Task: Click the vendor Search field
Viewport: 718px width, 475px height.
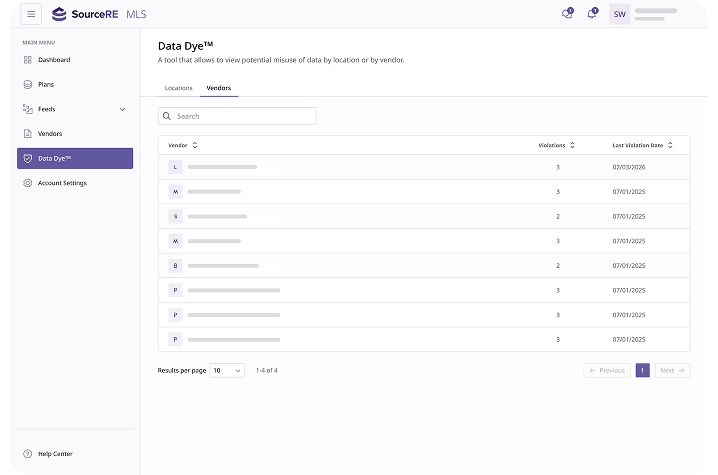Action: click(237, 116)
